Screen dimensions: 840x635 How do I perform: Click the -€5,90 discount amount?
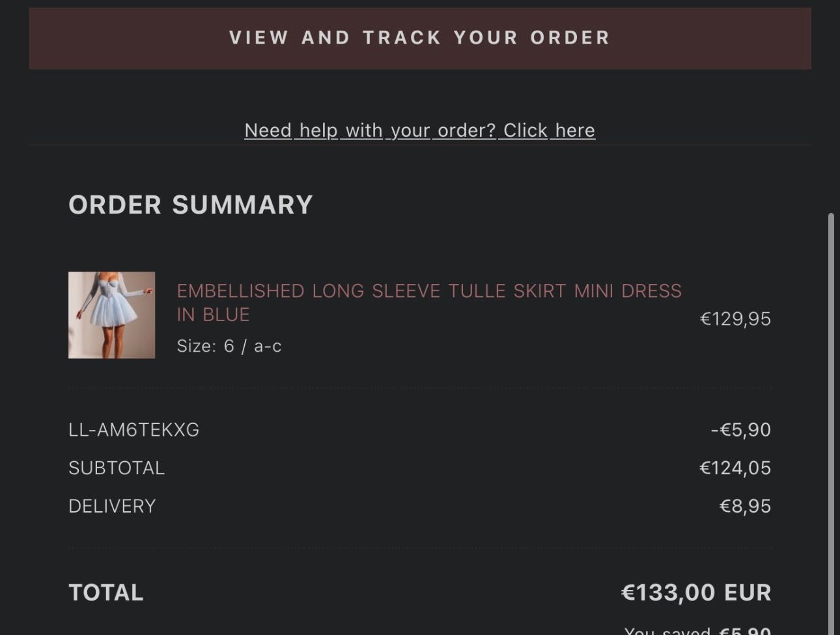pyautogui.click(x=741, y=430)
